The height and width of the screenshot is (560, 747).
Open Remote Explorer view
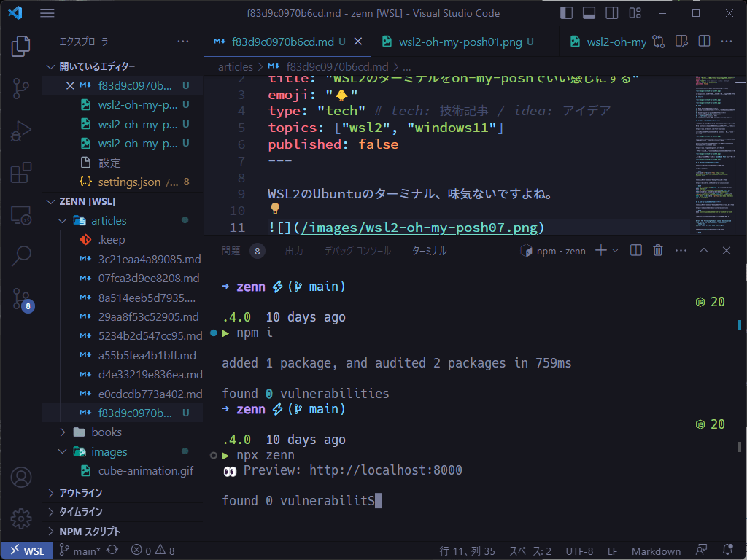pyautogui.click(x=21, y=215)
